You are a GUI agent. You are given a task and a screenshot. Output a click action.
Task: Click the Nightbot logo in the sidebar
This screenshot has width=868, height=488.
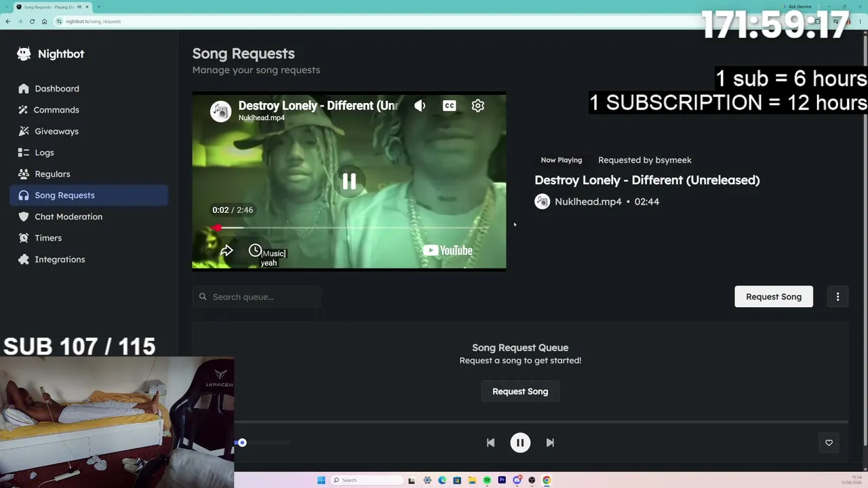coord(51,54)
